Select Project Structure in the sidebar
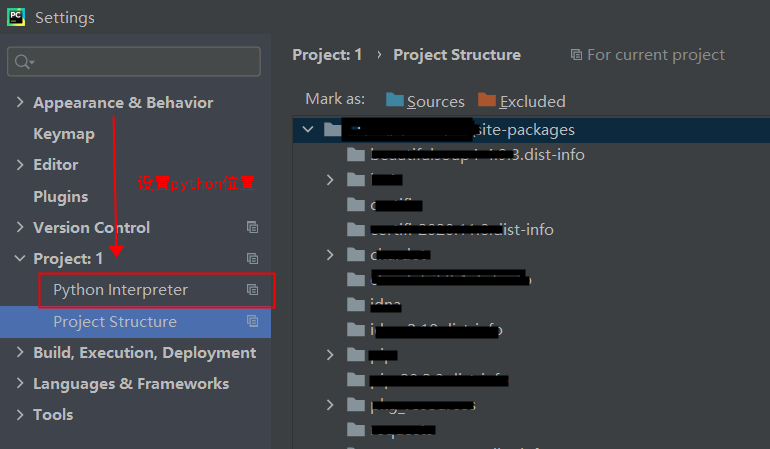770x449 pixels. [115, 322]
